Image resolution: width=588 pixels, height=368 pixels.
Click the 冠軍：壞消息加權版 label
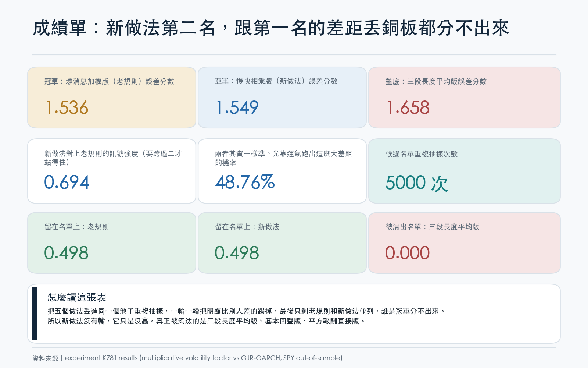click(109, 81)
